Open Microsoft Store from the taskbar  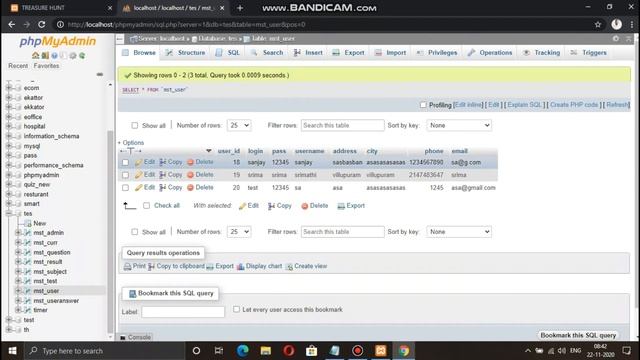tap(311, 351)
